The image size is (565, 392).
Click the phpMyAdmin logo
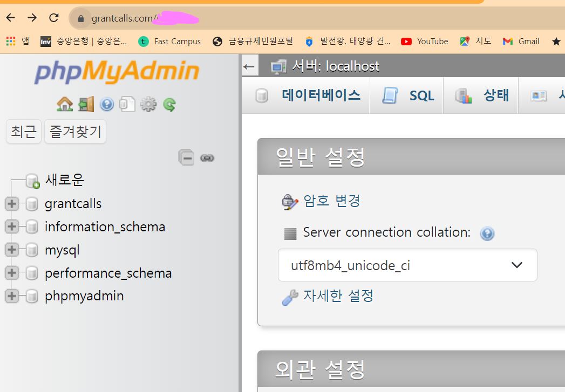(x=117, y=71)
